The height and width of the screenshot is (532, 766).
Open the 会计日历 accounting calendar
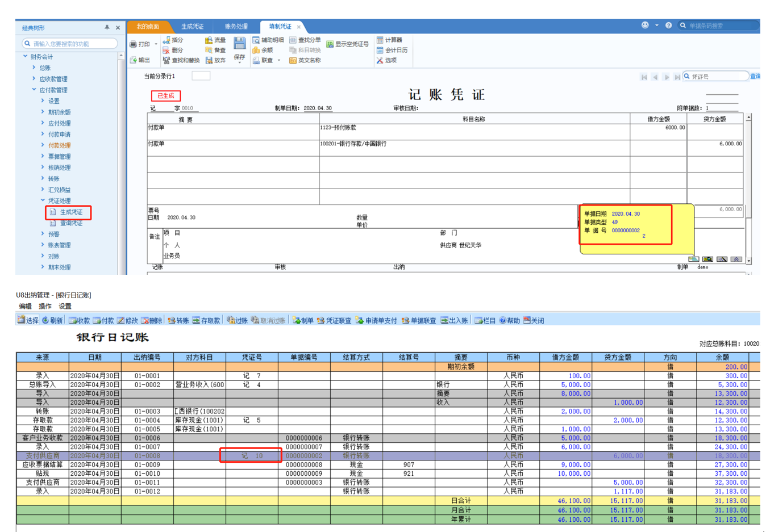(392, 50)
